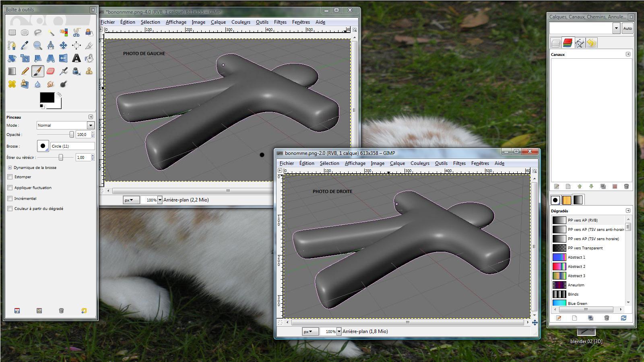Select the Text tool
The width and height of the screenshot is (644, 362).
point(76,58)
